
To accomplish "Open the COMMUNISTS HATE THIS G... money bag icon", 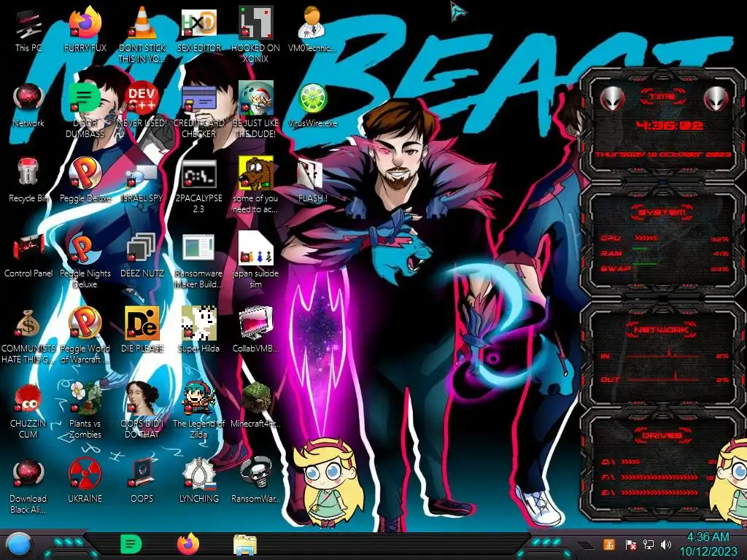I will point(28,336).
